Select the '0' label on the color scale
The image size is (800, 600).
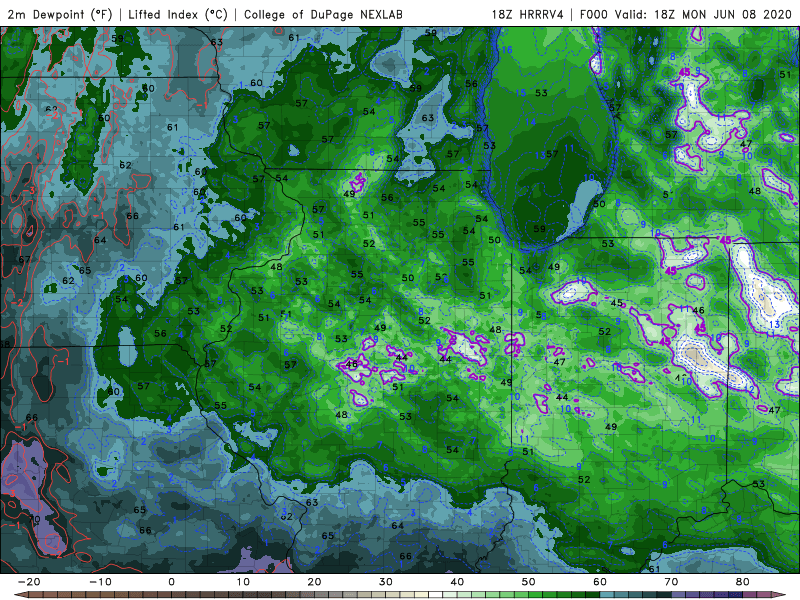coord(171,582)
